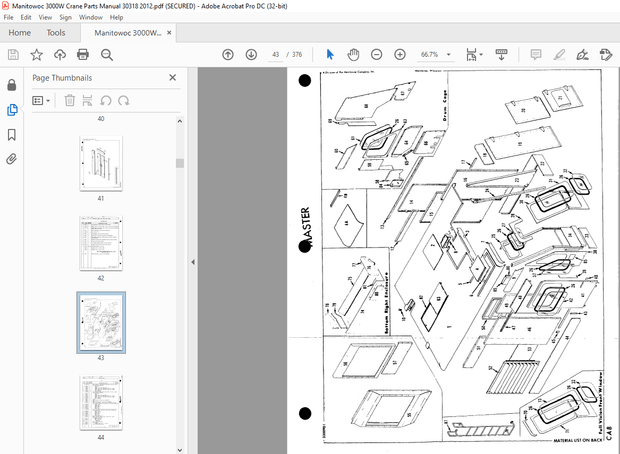The image size is (620, 454).
Task: Print the document using printer icon
Action: click(85, 54)
